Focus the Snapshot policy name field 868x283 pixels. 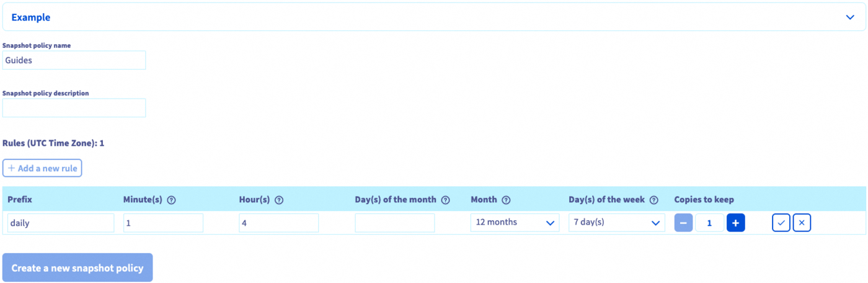tap(74, 60)
